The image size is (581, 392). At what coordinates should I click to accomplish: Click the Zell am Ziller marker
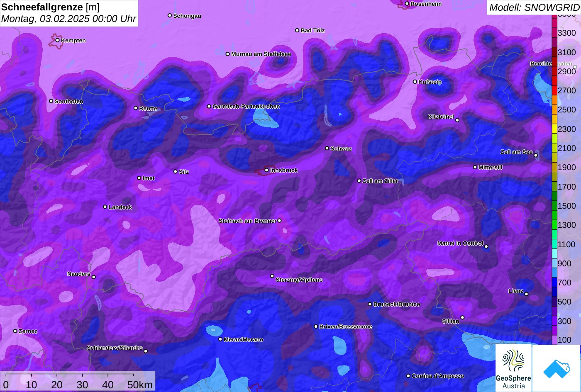pyautogui.click(x=359, y=181)
